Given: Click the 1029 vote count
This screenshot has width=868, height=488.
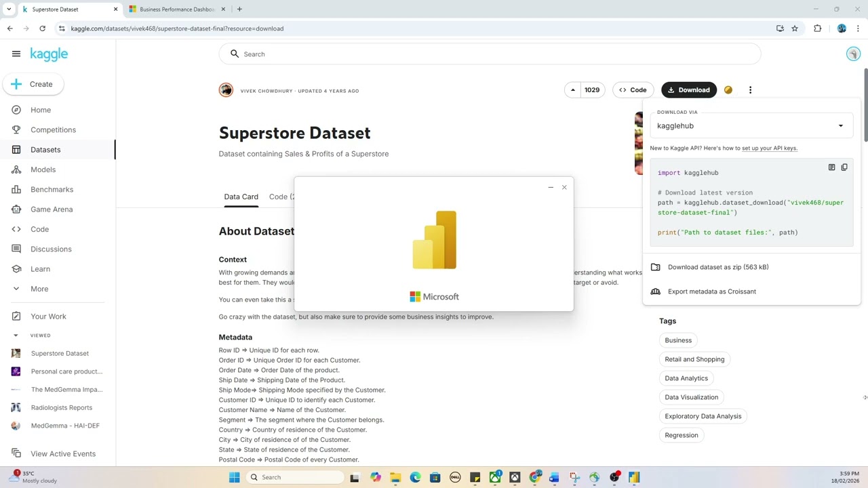Looking at the screenshot, I should click(592, 89).
